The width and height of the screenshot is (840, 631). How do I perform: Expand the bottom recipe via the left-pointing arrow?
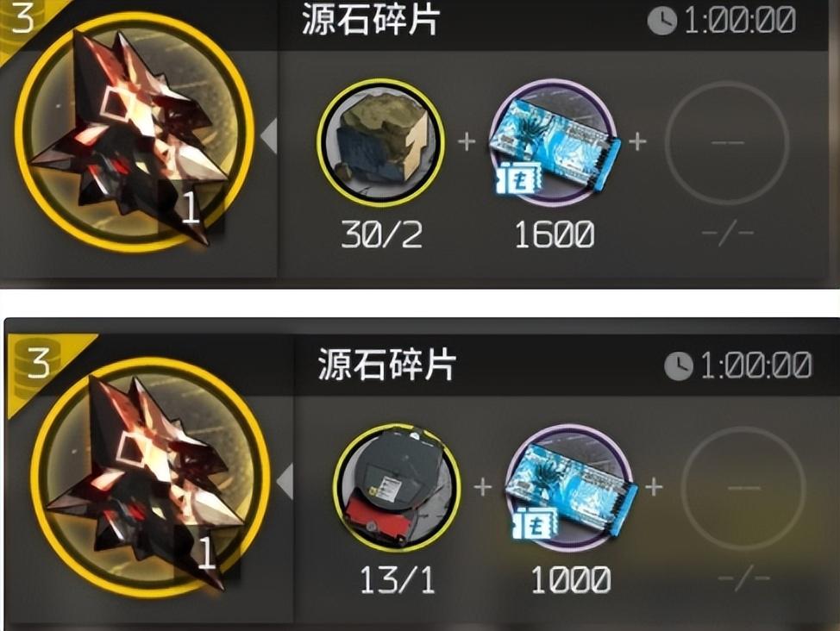[x=285, y=482]
